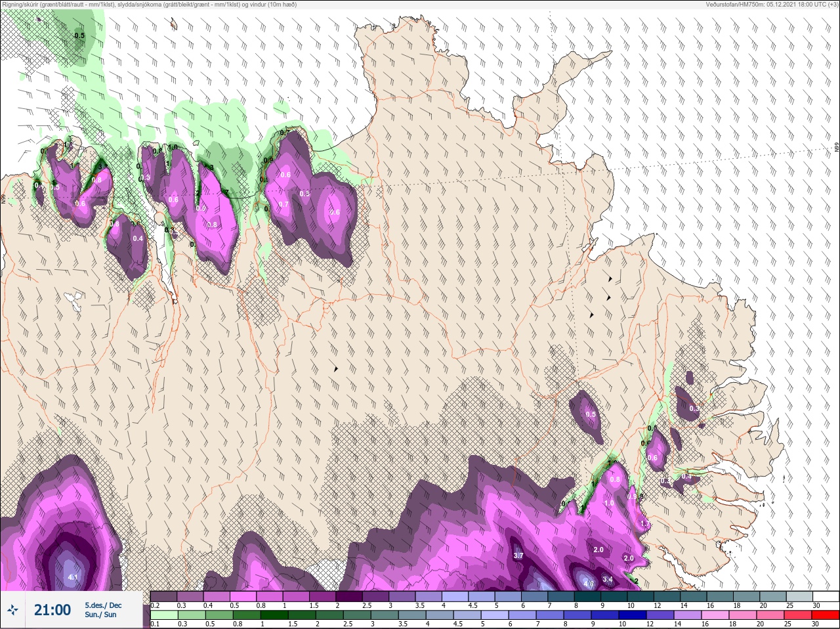The image size is (840, 629).
Task: Click the lower legend pale green swatch at 0.1
Action: (163, 615)
